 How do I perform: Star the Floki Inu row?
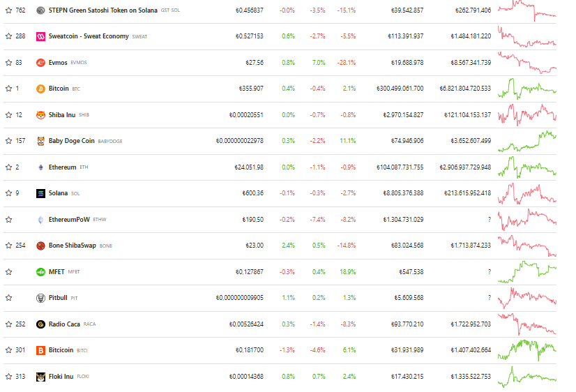click(9, 377)
